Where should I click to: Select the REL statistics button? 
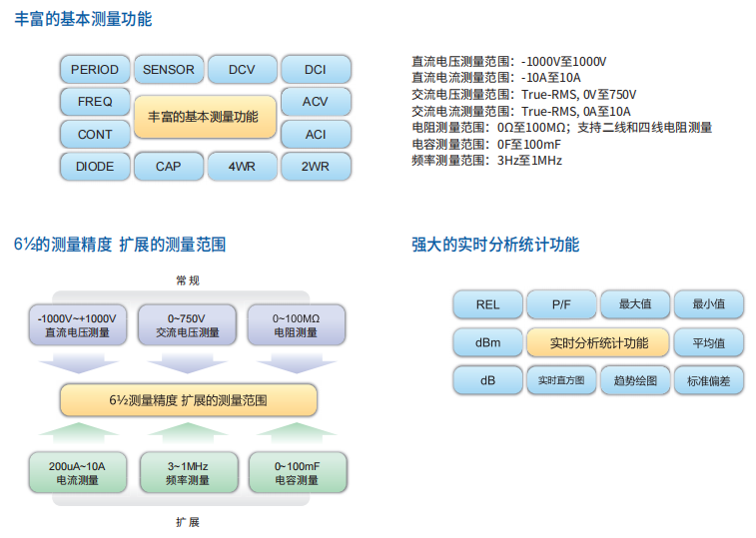pos(487,305)
